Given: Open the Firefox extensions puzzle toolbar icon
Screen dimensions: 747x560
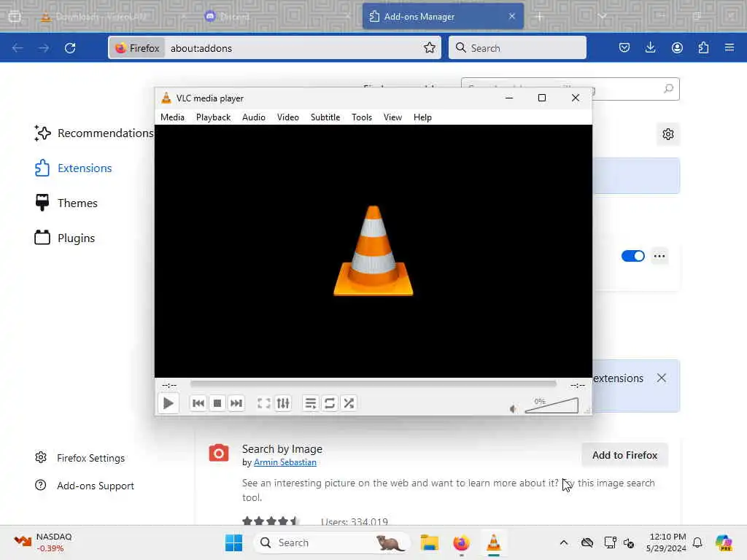Looking at the screenshot, I should 703,47.
